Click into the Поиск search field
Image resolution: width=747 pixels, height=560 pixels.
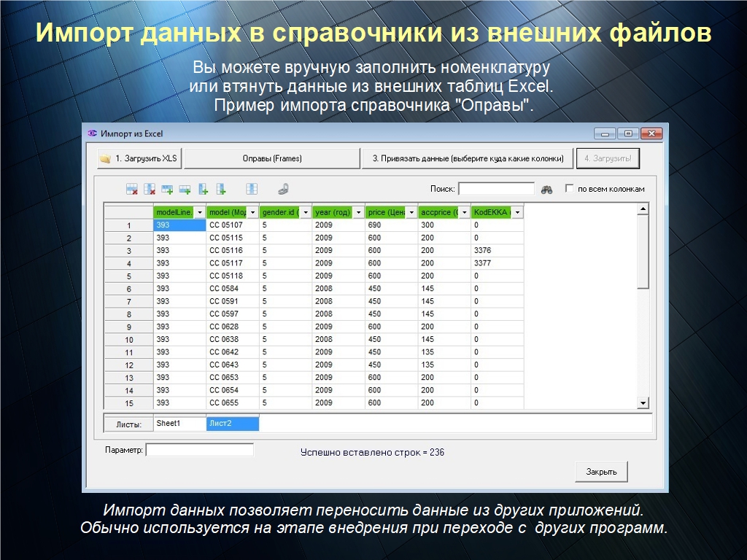[496, 189]
